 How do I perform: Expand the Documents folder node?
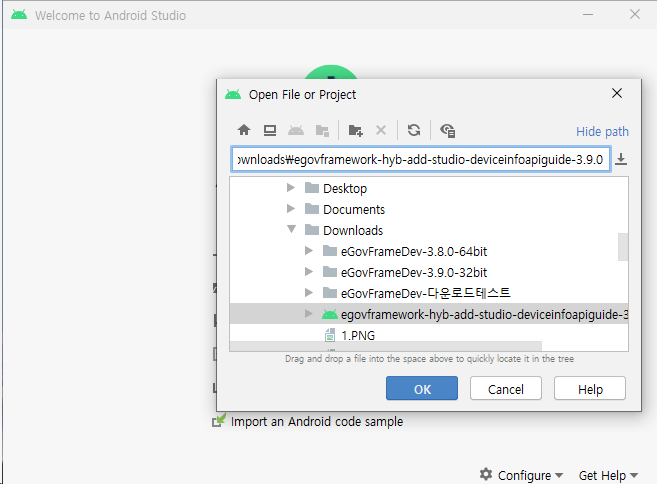(x=291, y=209)
